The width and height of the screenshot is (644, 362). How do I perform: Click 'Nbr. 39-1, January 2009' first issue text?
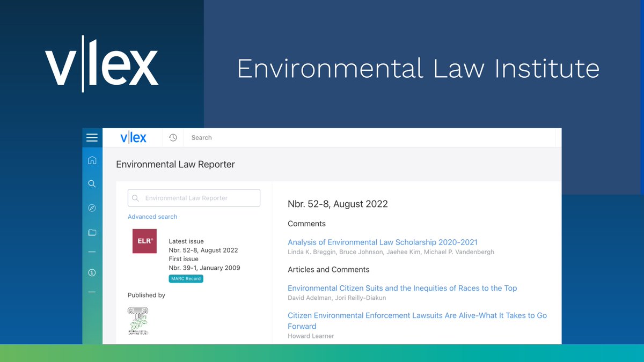(x=204, y=268)
